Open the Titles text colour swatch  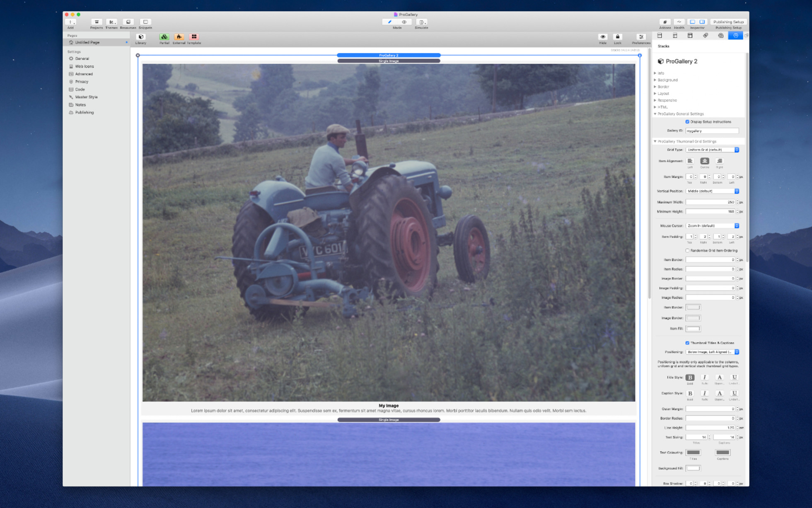[x=693, y=452]
